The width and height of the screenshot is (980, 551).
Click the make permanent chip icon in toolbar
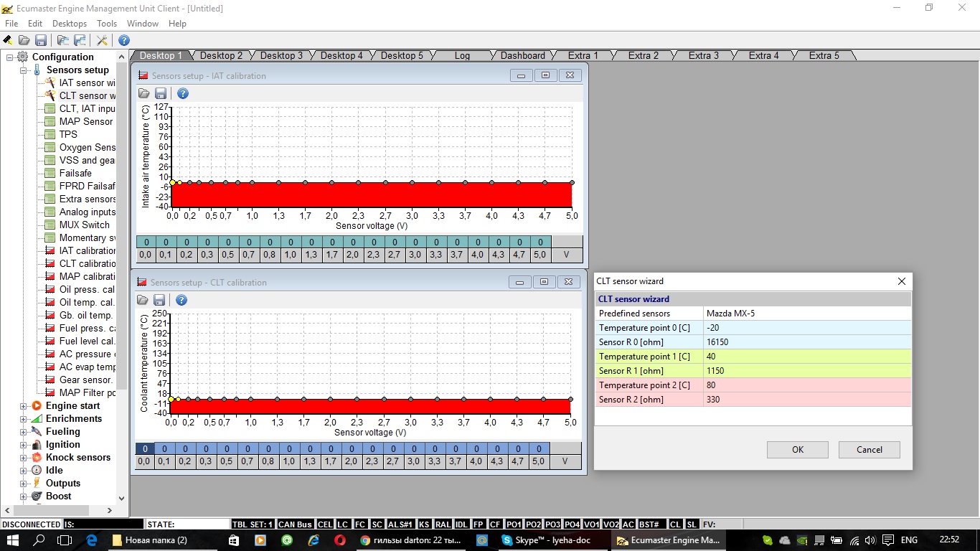pyautogui.click(x=8, y=40)
